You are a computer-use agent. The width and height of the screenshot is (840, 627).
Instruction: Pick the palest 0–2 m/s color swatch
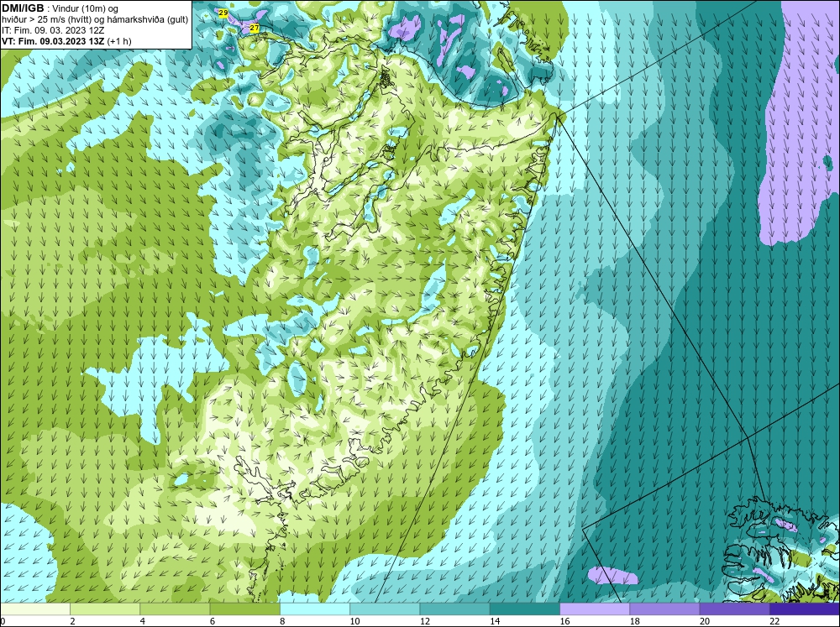[x=34, y=609]
